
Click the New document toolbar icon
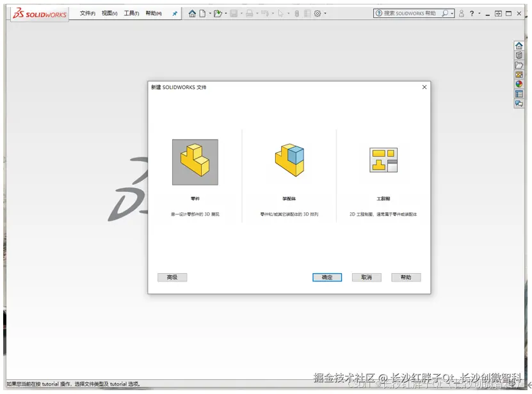202,13
